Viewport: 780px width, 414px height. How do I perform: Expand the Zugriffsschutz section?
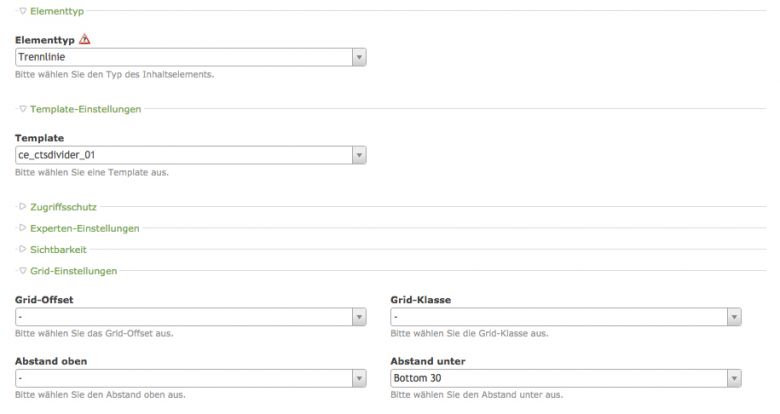pyautogui.click(x=22, y=207)
